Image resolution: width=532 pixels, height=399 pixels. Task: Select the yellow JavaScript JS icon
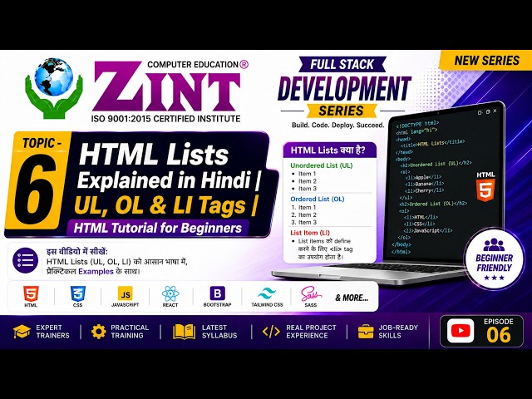click(x=126, y=293)
